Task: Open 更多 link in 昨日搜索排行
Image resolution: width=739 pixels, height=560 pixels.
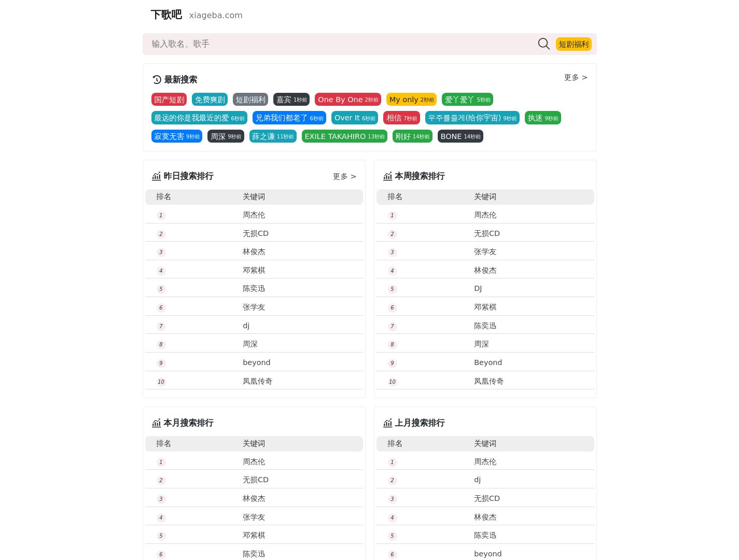Action: tap(344, 176)
